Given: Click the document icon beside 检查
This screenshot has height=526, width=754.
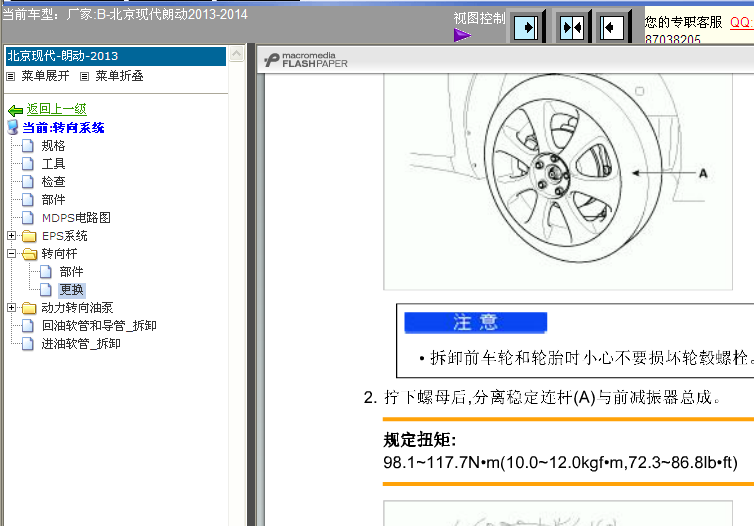Looking at the screenshot, I should point(28,182).
